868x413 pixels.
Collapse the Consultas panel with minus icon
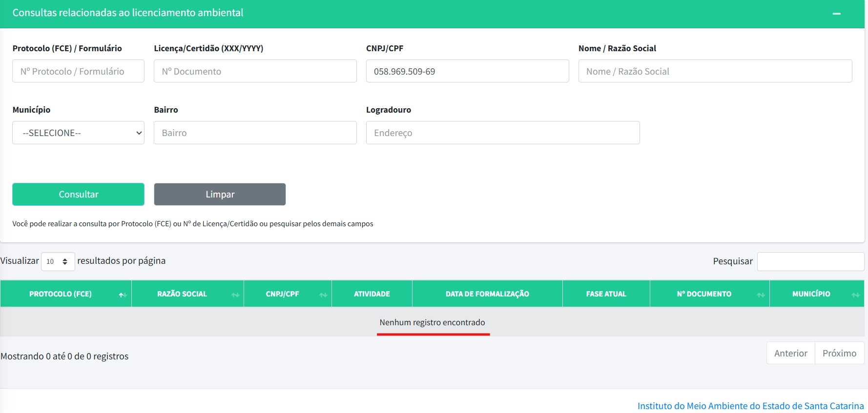click(x=836, y=14)
